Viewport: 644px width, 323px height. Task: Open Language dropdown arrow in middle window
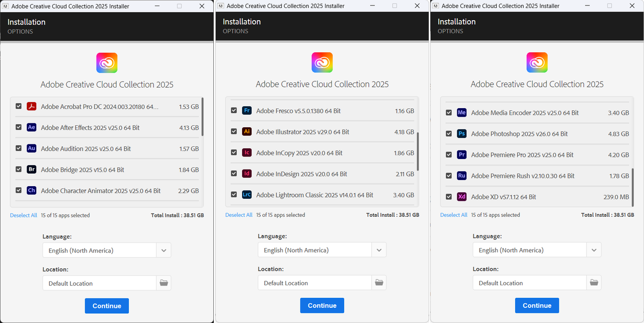click(x=379, y=250)
